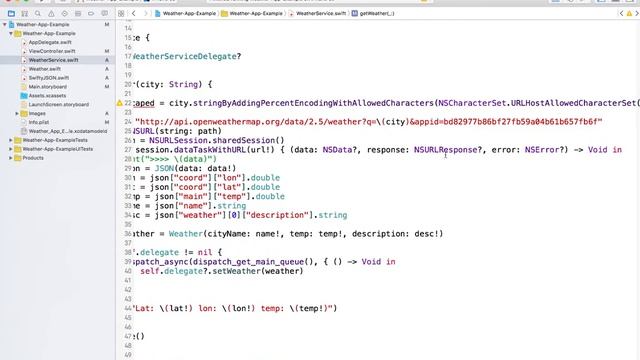Click the jump bar warning indicator
The width and height of the screenshot is (640, 360).
tap(629, 13)
